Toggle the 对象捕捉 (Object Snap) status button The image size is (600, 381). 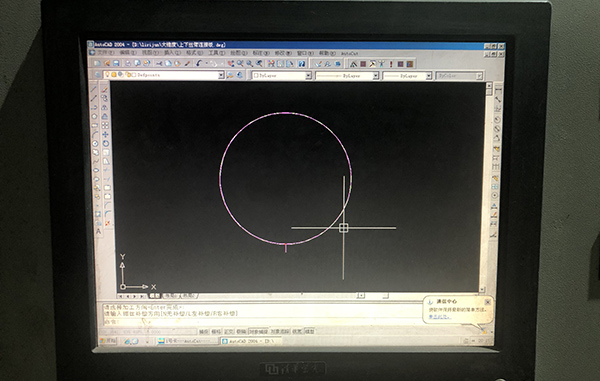tap(258, 331)
